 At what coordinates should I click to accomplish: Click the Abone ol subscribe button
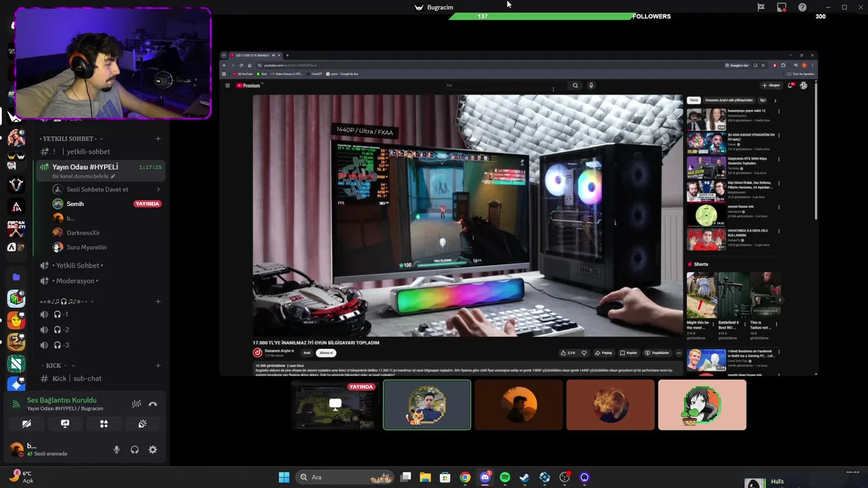(326, 352)
